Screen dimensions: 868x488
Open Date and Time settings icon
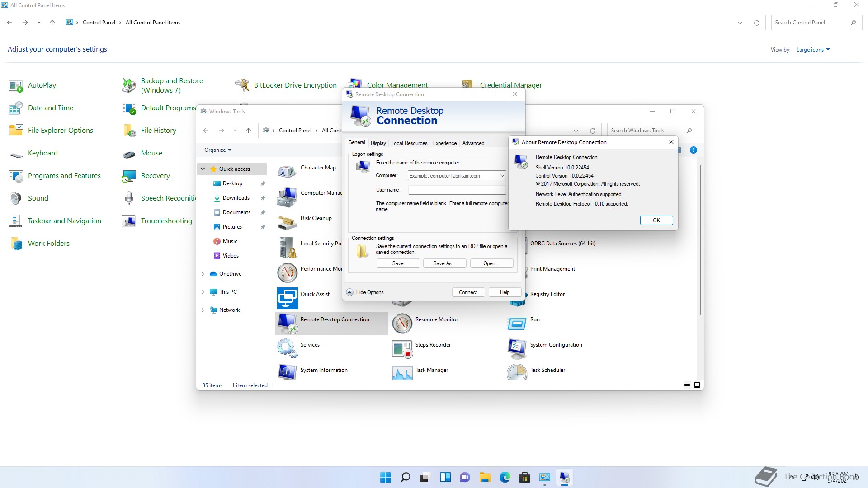pos(16,108)
